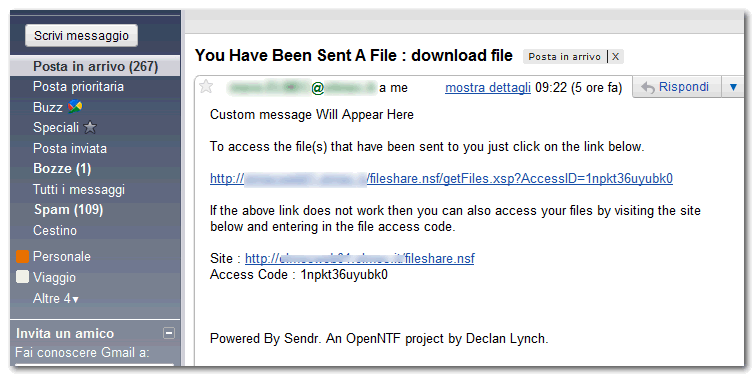Click the Buzz colorful icon

click(x=74, y=107)
